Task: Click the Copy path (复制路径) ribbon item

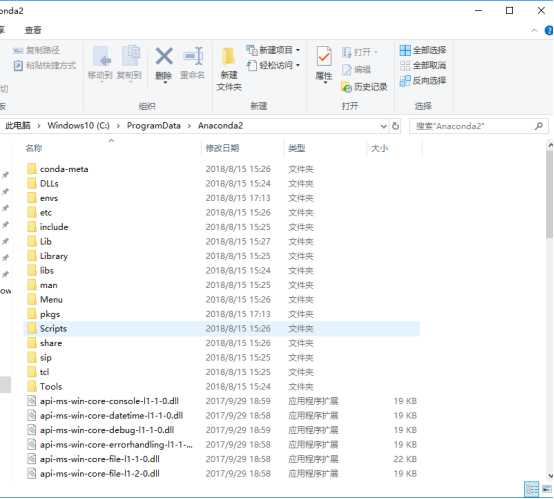Action: click(36, 51)
